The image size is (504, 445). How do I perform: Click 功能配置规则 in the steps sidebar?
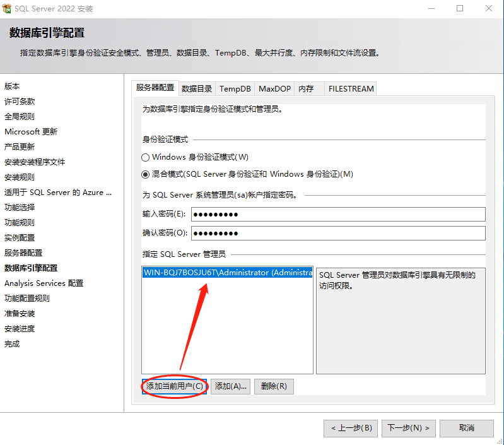click(x=27, y=299)
